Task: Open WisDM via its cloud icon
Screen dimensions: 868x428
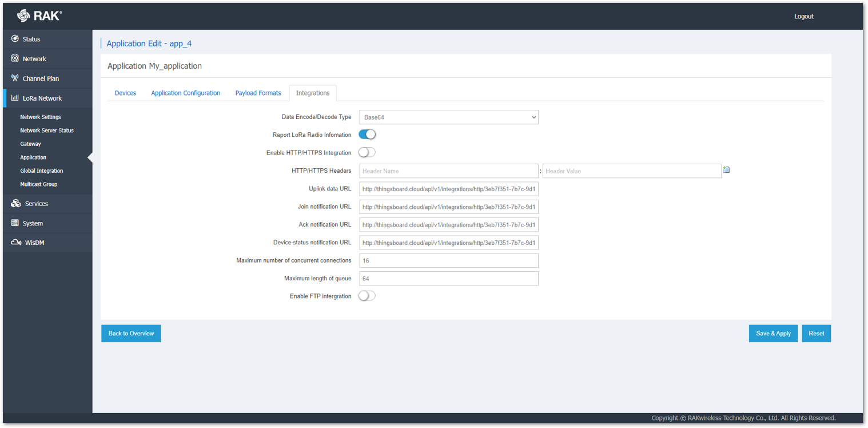Action: [x=14, y=242]
